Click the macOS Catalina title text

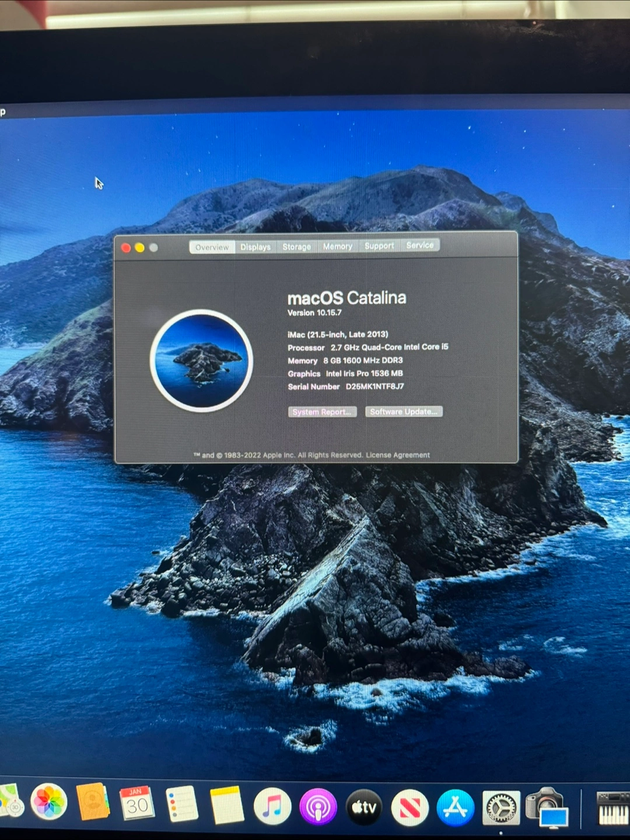click(x=346, y=298)
